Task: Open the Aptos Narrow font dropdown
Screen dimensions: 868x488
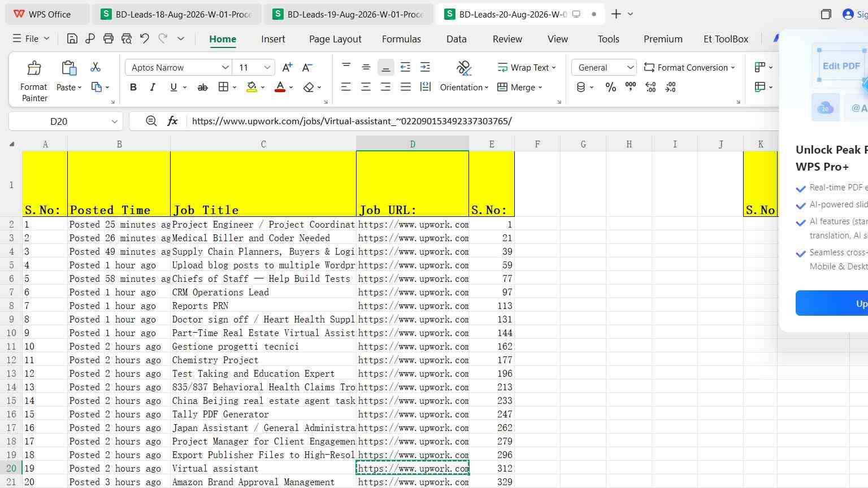Action: pyautogui.click(x=225, y=67)
